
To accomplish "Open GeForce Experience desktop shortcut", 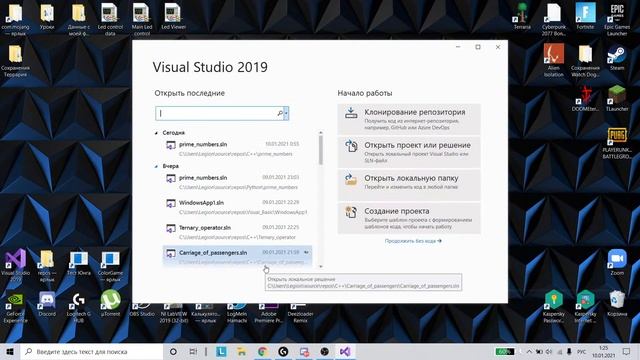I will [x=16, y=307].
